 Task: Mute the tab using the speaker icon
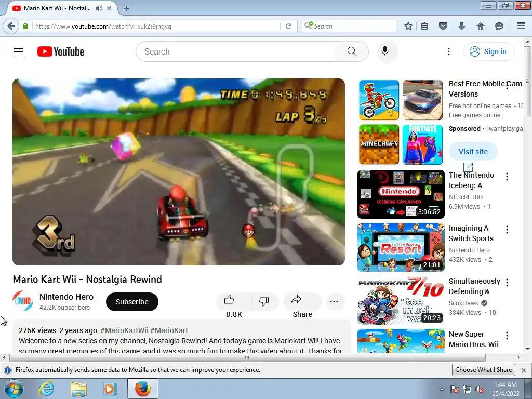click(x=99, y=8)
